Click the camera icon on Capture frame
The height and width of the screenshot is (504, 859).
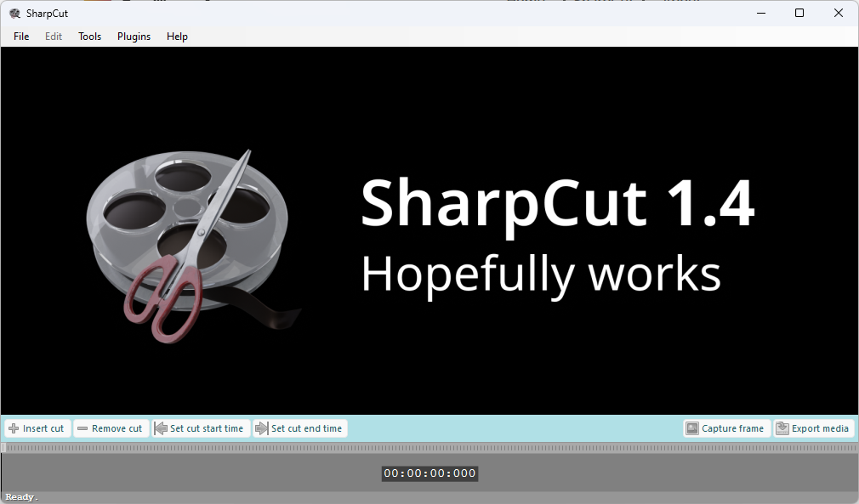pyautogui.click(x=693, y=428)
